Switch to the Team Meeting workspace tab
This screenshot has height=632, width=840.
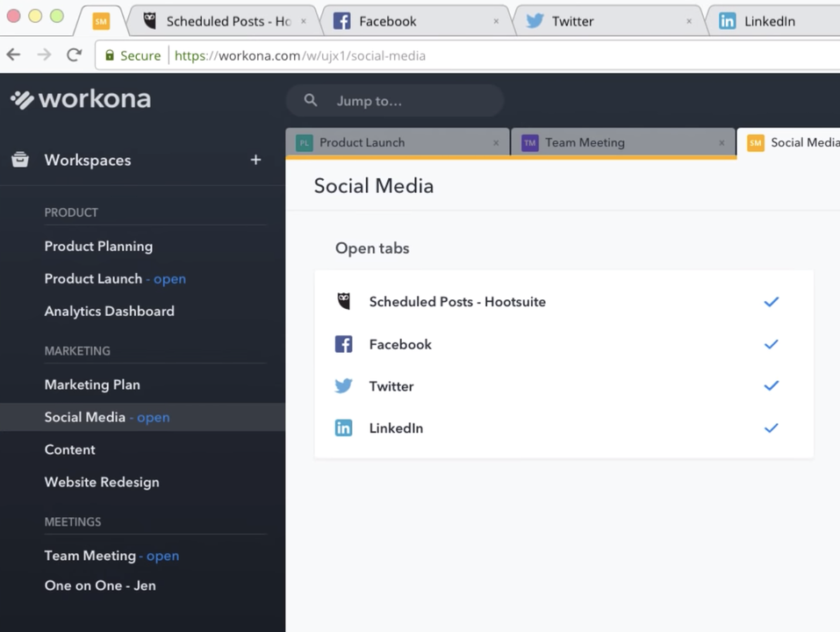point(623,143)
